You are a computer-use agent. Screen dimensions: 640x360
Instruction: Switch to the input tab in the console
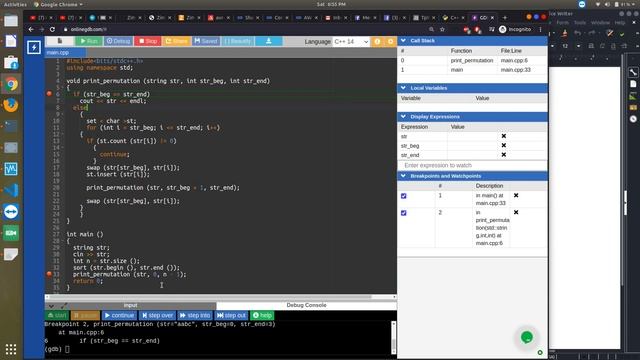130,305
